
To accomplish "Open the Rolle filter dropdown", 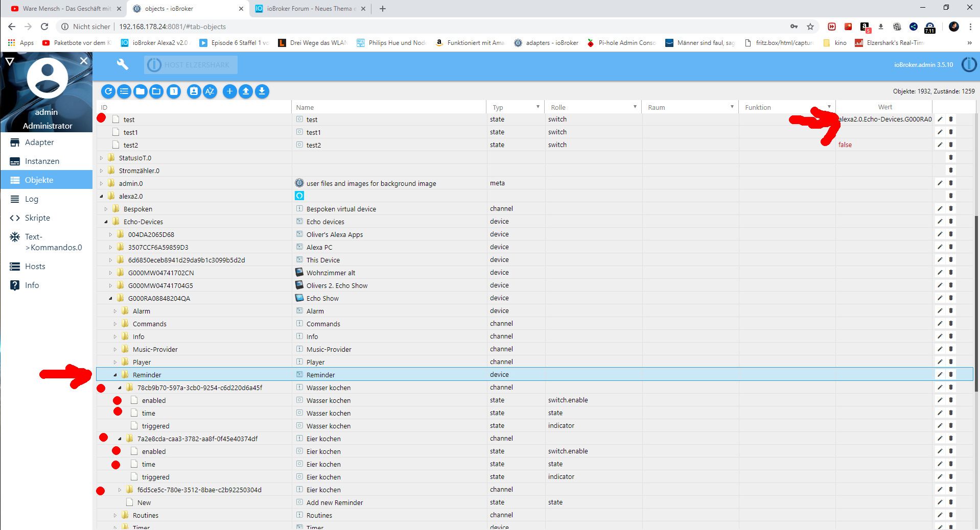I will click(x=635, y=107).
